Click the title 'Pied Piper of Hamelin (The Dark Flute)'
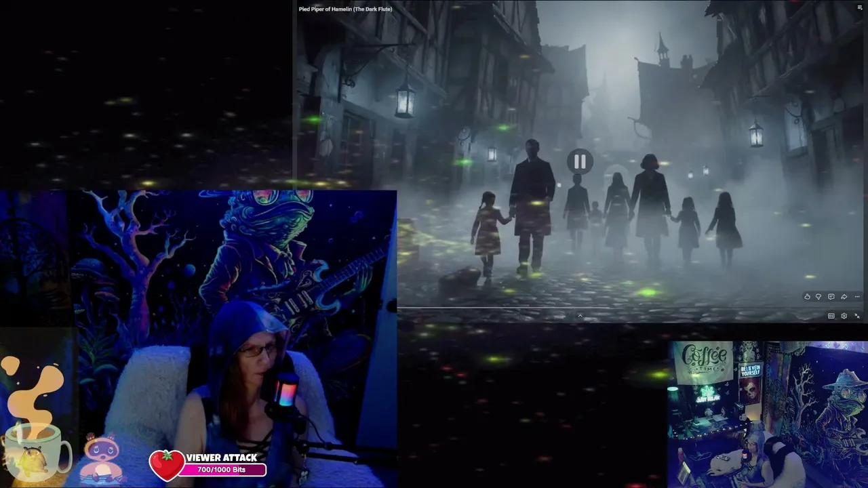Viewport: 868px width, 488px height. click(x=345, y=9)
